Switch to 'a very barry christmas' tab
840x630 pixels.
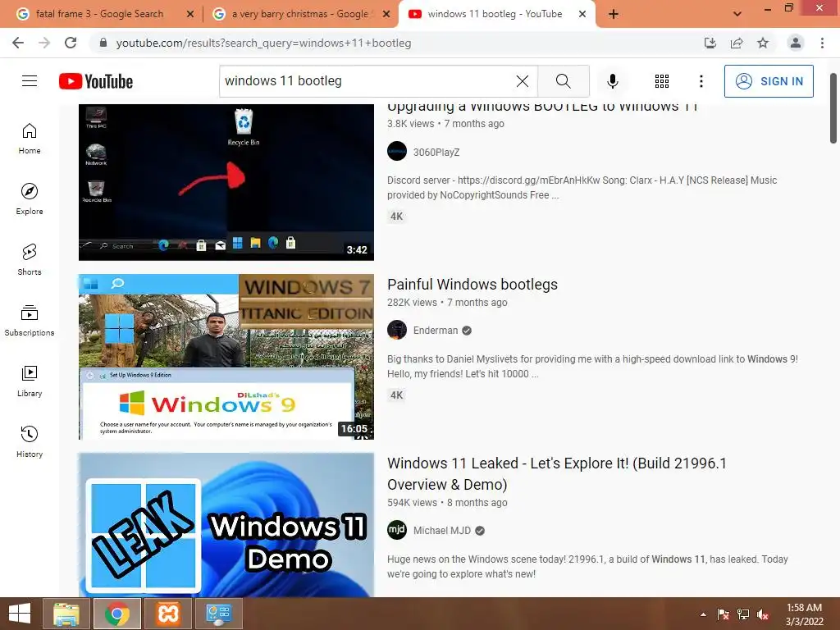(x=299, y=14)
